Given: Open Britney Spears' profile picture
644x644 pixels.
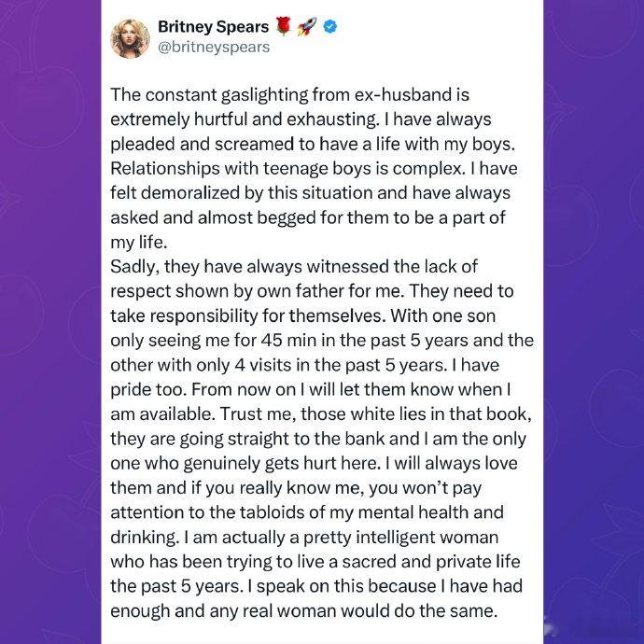Looking at the screenshot, I should [x=131, y=38].
